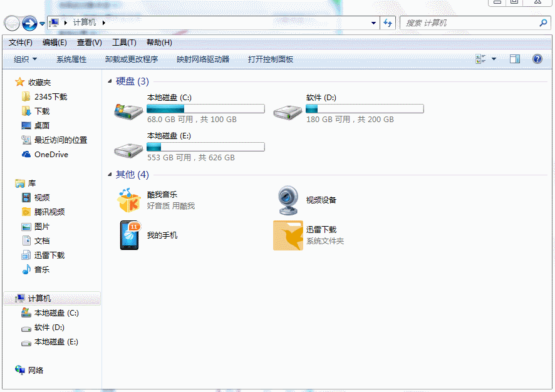Open the 帮助(H) menu

(159, 43)
